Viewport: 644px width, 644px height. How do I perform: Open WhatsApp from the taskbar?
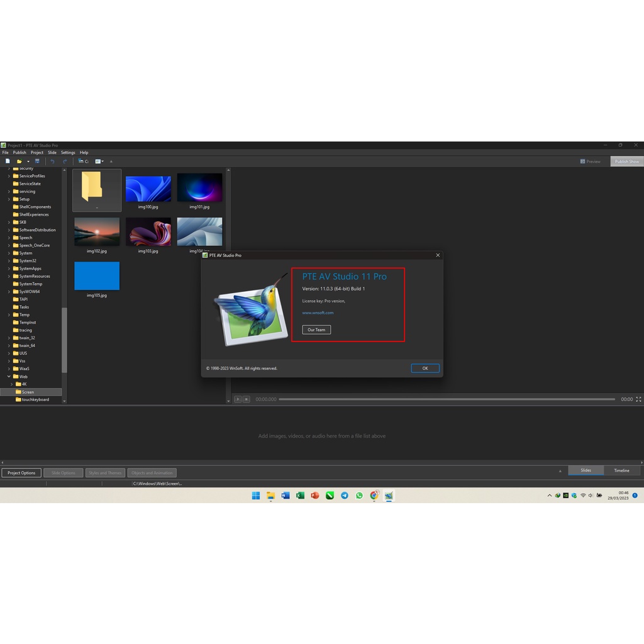359,496
